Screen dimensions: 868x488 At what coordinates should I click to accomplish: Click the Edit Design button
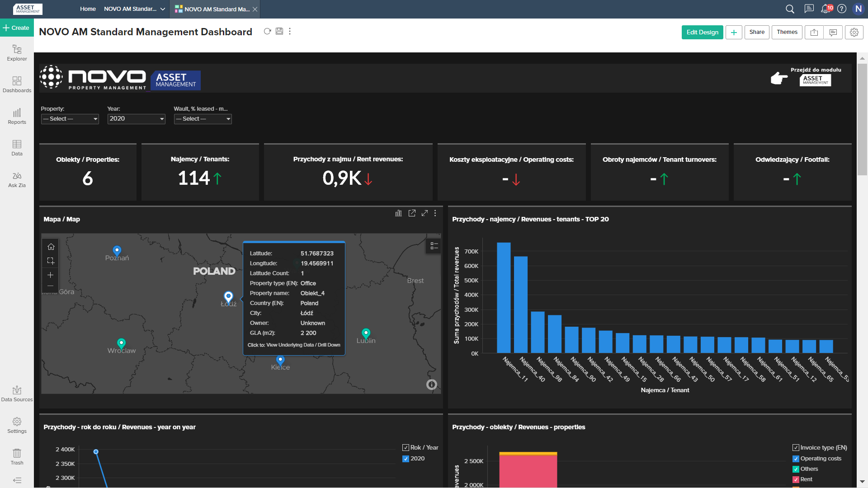point(702,32)
